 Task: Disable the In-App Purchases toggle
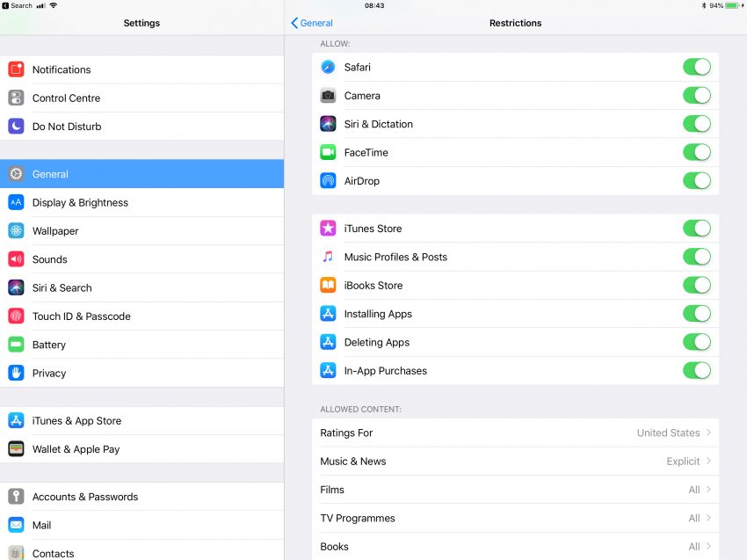[x=697, y=370]
